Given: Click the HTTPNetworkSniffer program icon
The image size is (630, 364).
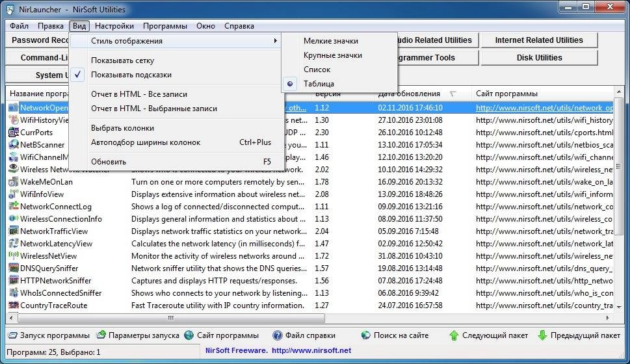Looking at the screenshot, I should click(14, 280).
